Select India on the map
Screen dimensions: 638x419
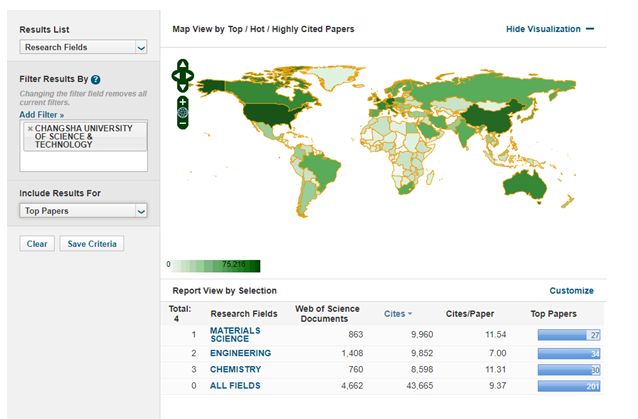[x=467, y=132]
